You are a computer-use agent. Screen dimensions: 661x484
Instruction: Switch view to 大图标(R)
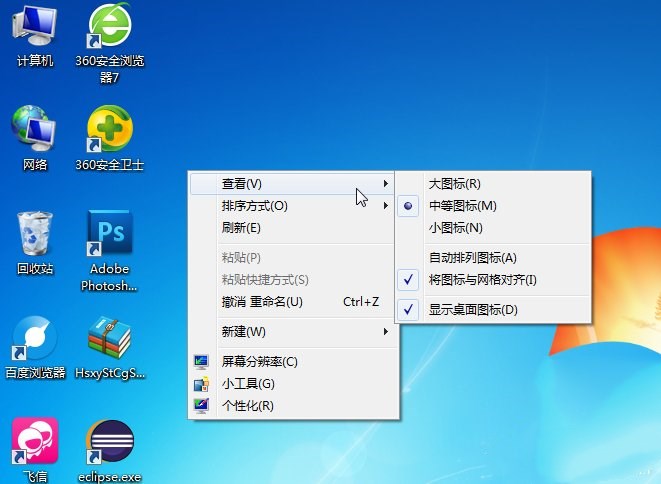point(454,184)
